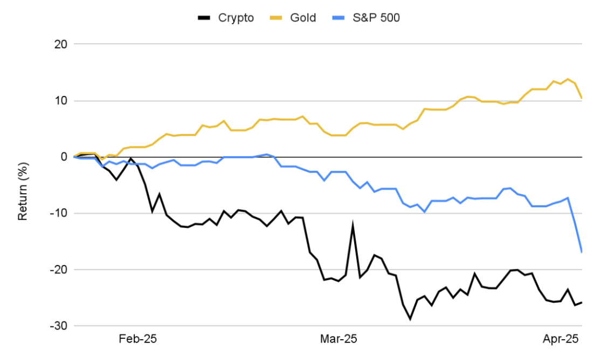Click the 10 value on the vertical axis
Viewport: 608px width, 364px height.
tap(61, 101)
